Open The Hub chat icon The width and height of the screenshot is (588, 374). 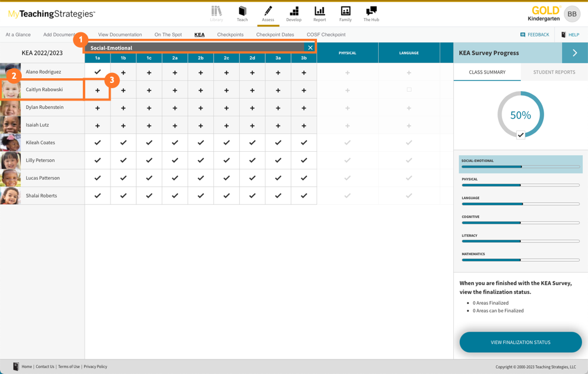(371, 11)
